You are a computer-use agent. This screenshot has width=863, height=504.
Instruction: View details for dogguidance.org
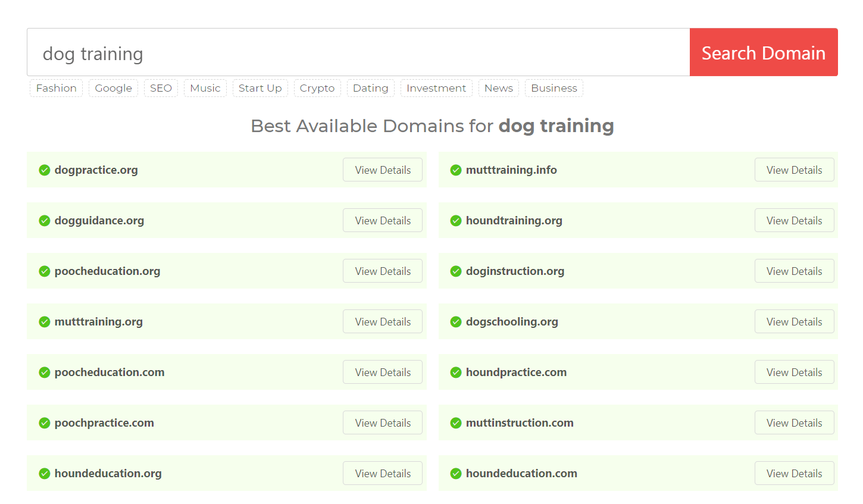click(383, 220)
